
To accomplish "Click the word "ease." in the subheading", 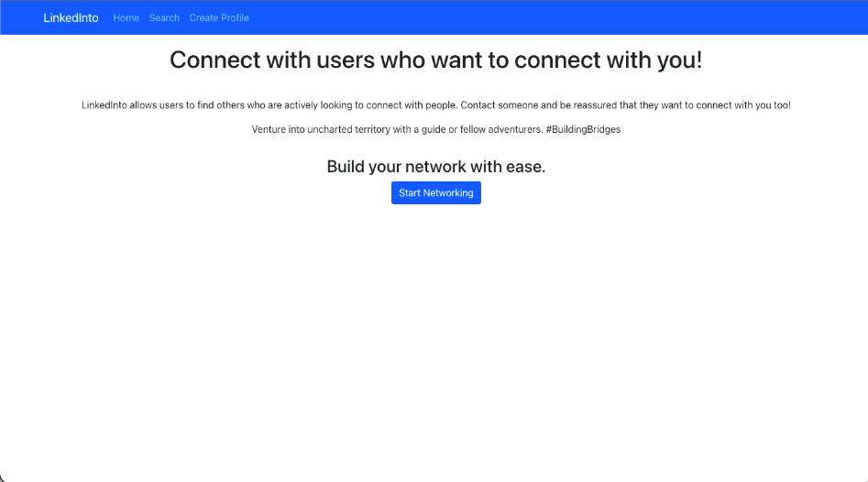I will (526, 167).
